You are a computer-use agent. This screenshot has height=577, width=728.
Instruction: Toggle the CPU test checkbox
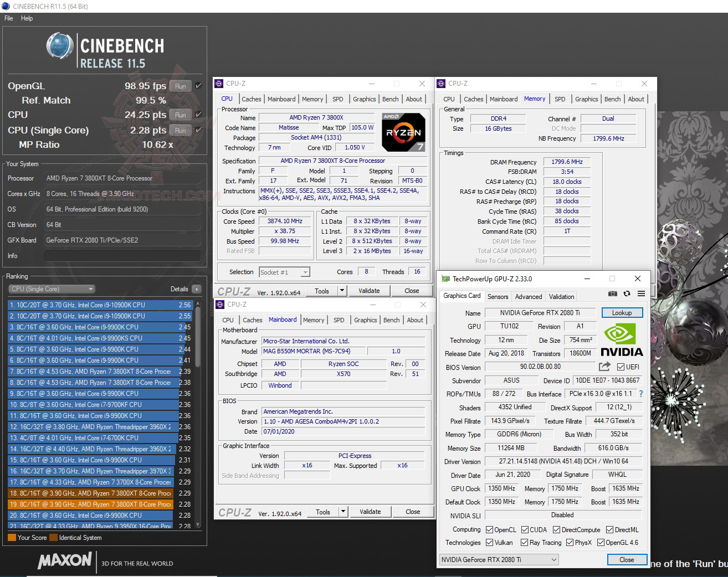click(199, 115)
